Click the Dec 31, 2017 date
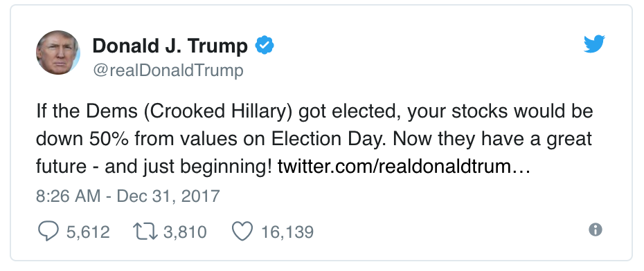Screen dimensions: 644x271 (168, 196)
